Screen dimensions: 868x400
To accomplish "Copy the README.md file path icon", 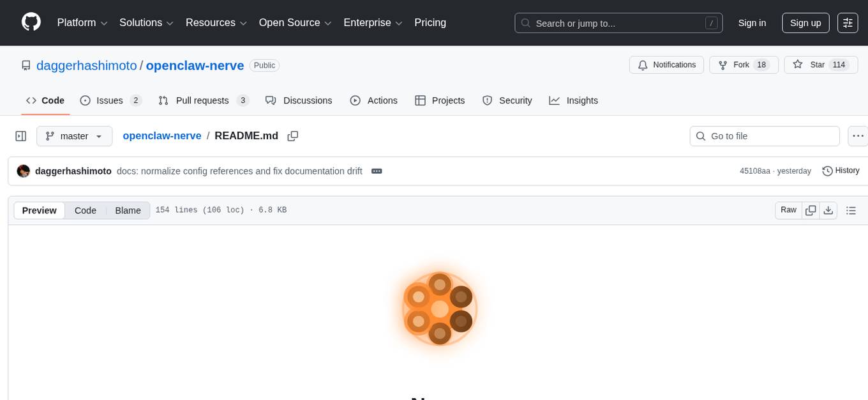I will [292, 135].
